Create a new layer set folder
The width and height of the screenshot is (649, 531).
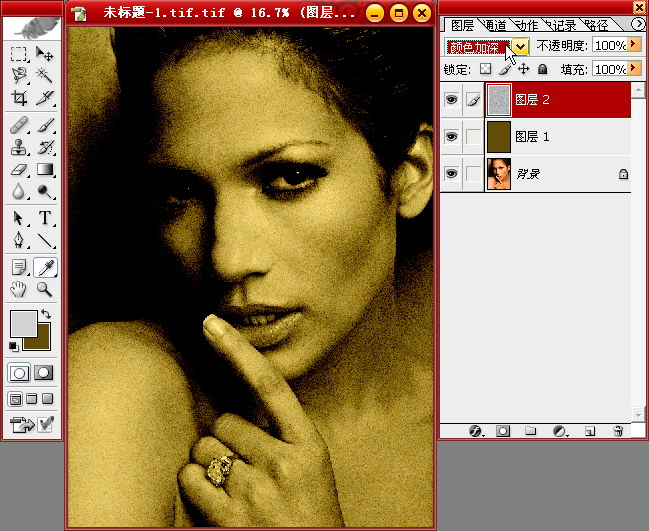530,431
